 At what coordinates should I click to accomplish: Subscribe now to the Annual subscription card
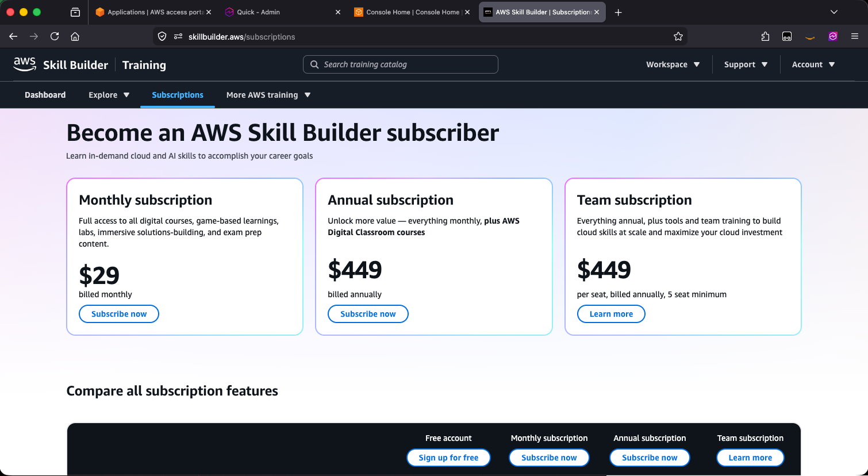pyautogui.click(x=368, y=314)
